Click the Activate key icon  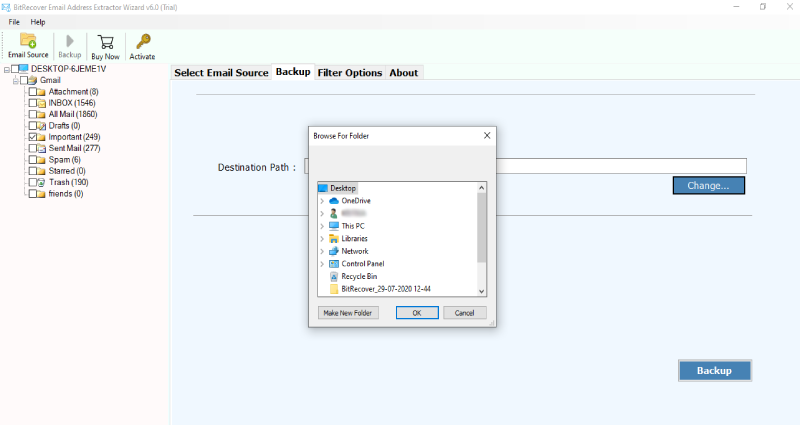[x=143, y=41]
